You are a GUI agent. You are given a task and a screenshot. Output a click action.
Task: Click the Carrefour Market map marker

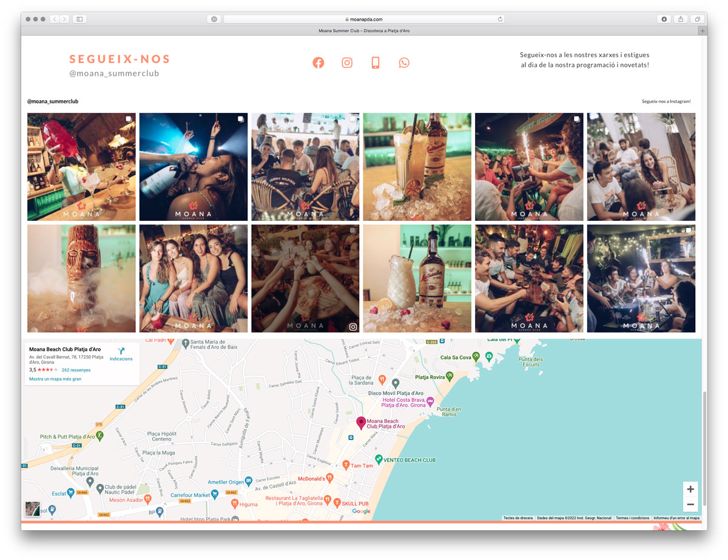(215, 494)
